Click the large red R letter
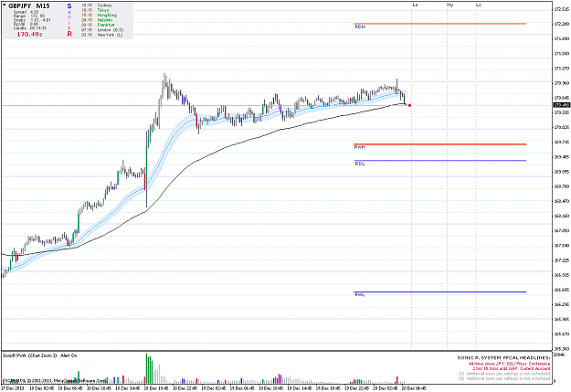 69,34
